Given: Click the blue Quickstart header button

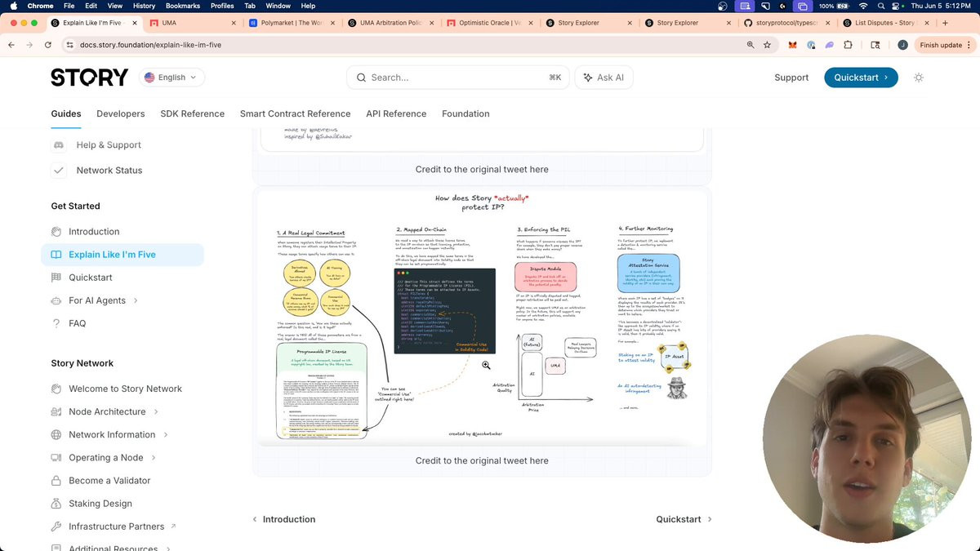Looking at the screenshot, I should (x=861, y=78).
